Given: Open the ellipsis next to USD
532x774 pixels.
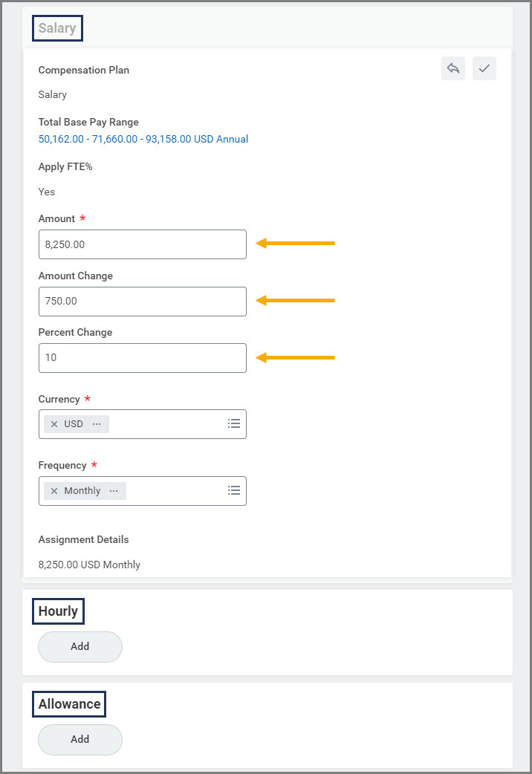Looking at the screenshot, I should point(97,424).
